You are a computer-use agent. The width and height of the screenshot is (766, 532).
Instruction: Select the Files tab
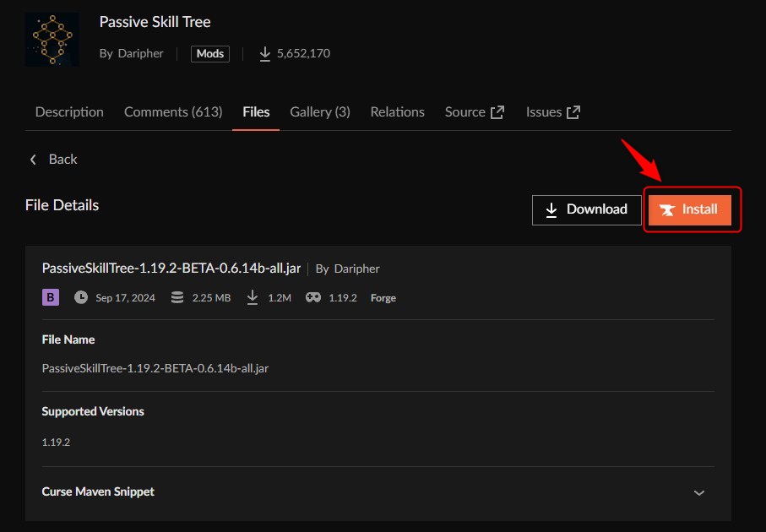click(x=256, y=111)
